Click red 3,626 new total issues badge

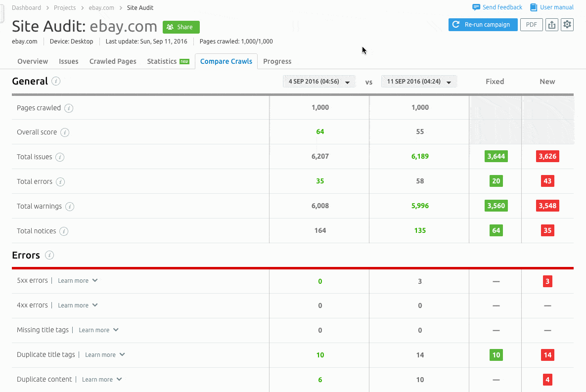click(x=547, y=157)
